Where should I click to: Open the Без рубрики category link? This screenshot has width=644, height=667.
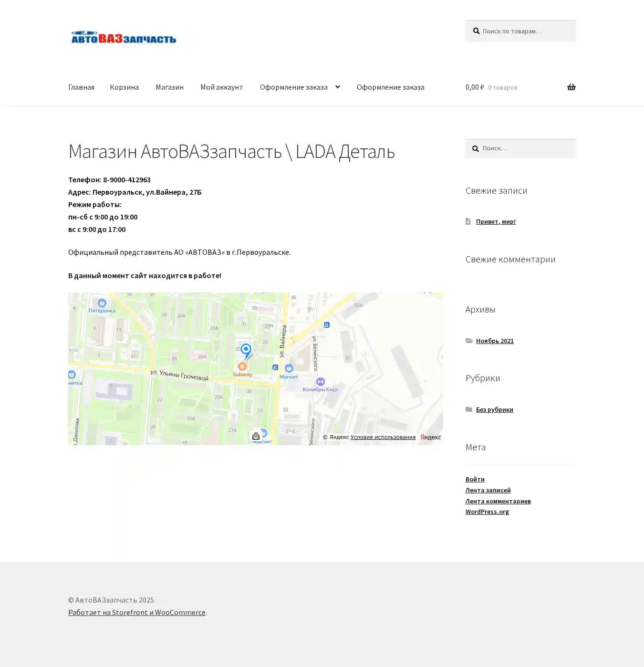click(x=494, y=409)
